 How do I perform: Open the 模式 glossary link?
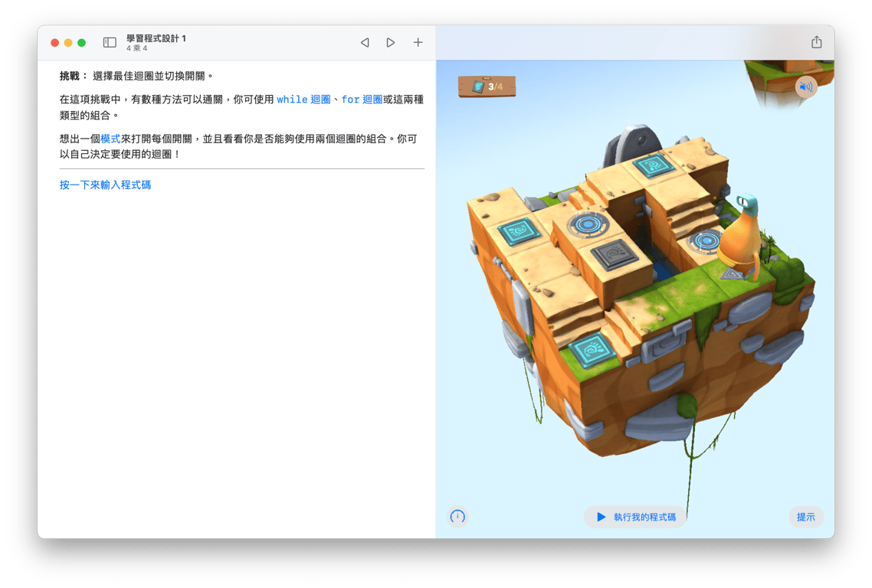pos(110,139)
